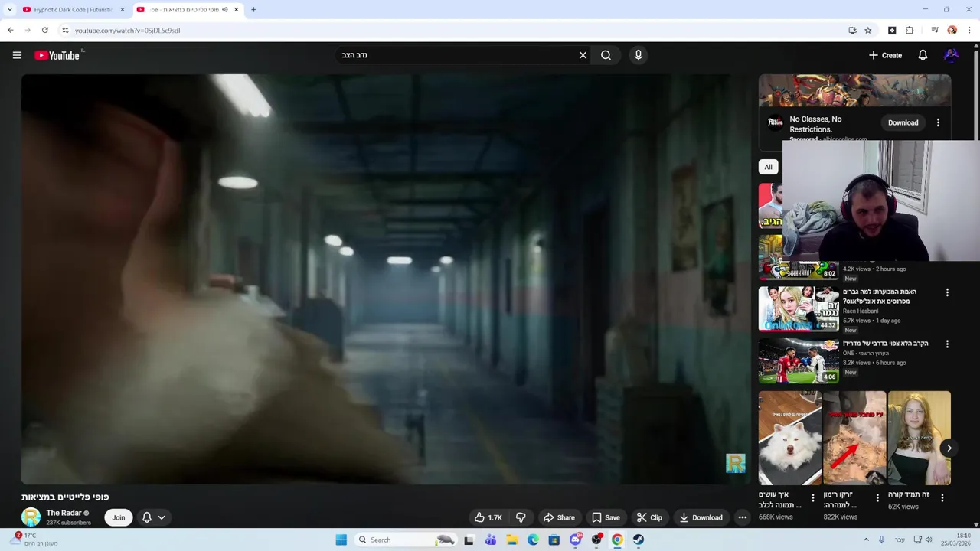980x551 pixels.
Task: Open Chrome profile avatar
Action: click(952, 31)
